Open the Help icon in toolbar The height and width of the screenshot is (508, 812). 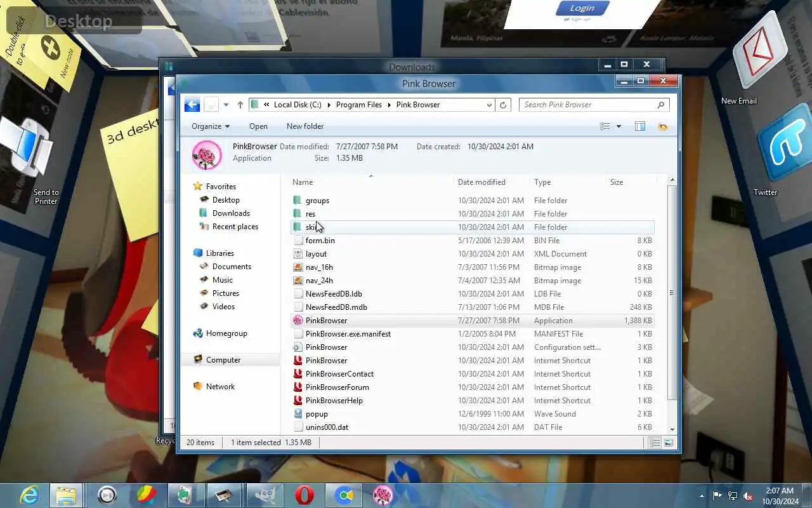(x=663, y=126)
